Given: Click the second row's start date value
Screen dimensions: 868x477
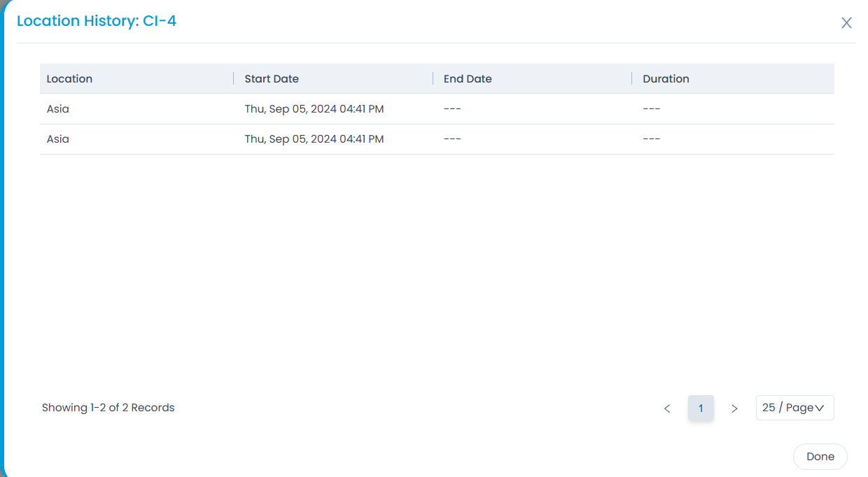Looking at the screenshot, I should (x=314, y=139).
